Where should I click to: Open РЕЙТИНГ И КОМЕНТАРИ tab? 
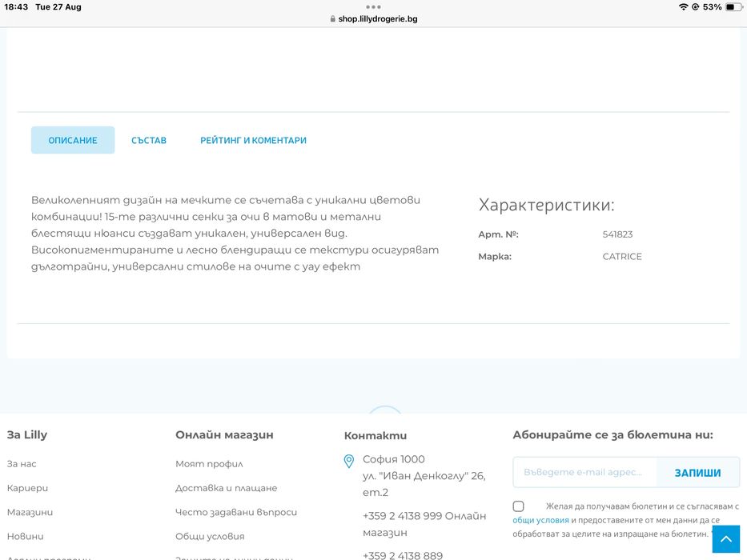pos(254,141)
